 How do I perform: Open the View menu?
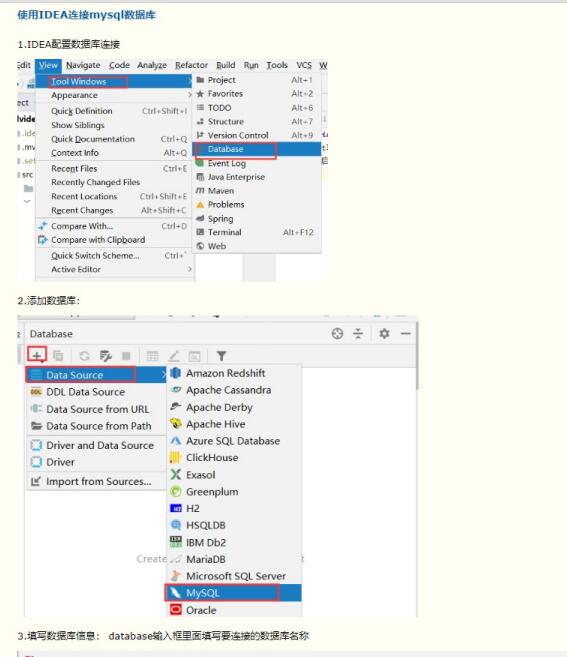48,65
